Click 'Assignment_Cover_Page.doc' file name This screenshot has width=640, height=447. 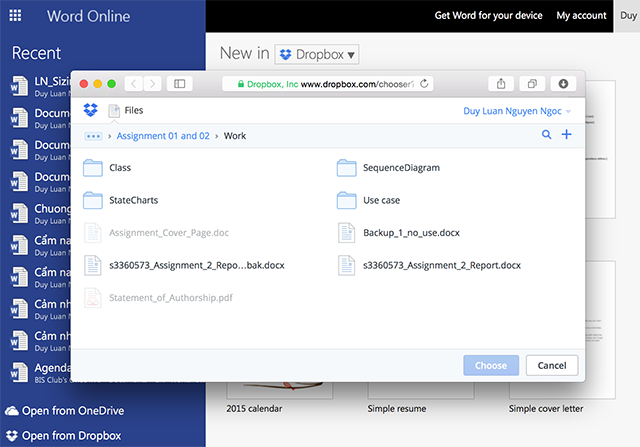[x=169, y=233]
